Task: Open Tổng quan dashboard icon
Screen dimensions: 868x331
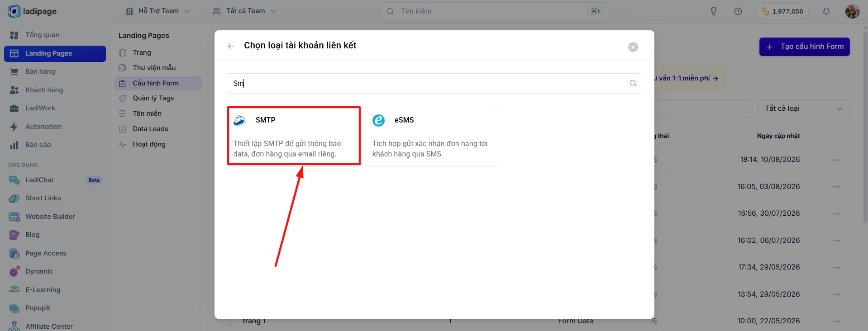Action: [x=14, y=35]
